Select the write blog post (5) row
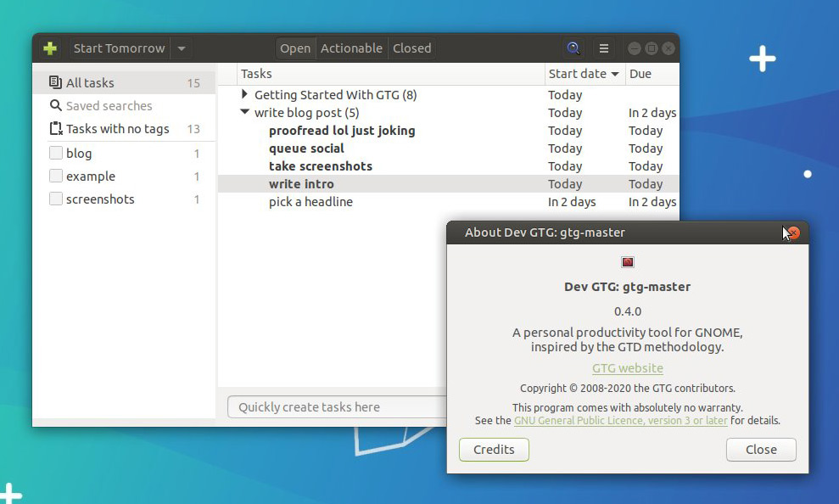 [x=449, y=112]
